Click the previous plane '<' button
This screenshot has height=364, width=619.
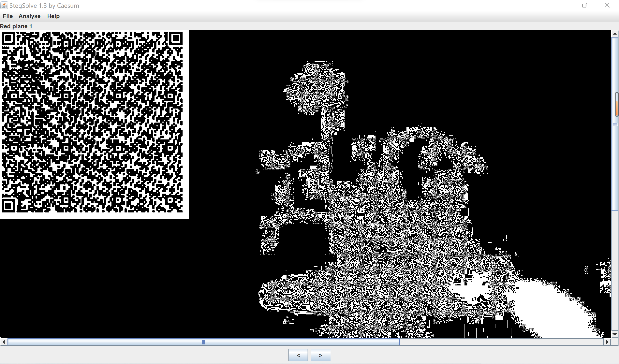(x=298, y=355)
